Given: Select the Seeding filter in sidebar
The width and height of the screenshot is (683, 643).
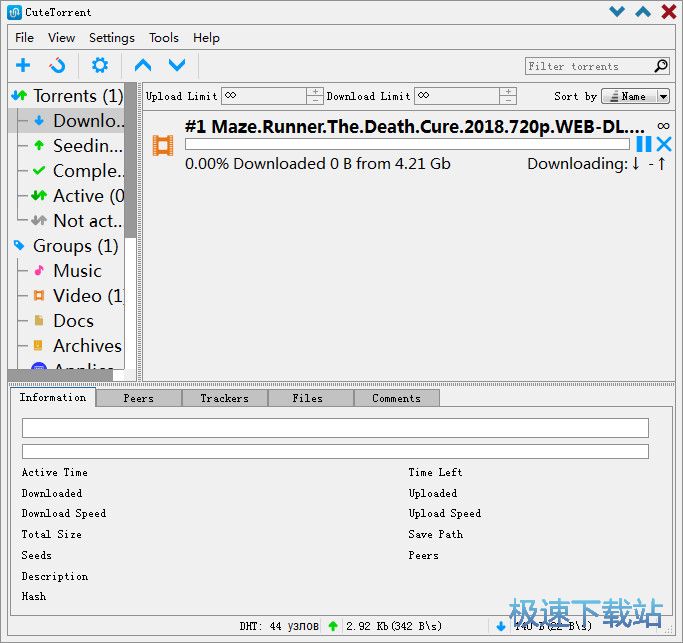Looking at the screenshot, I should coord(88,146).
